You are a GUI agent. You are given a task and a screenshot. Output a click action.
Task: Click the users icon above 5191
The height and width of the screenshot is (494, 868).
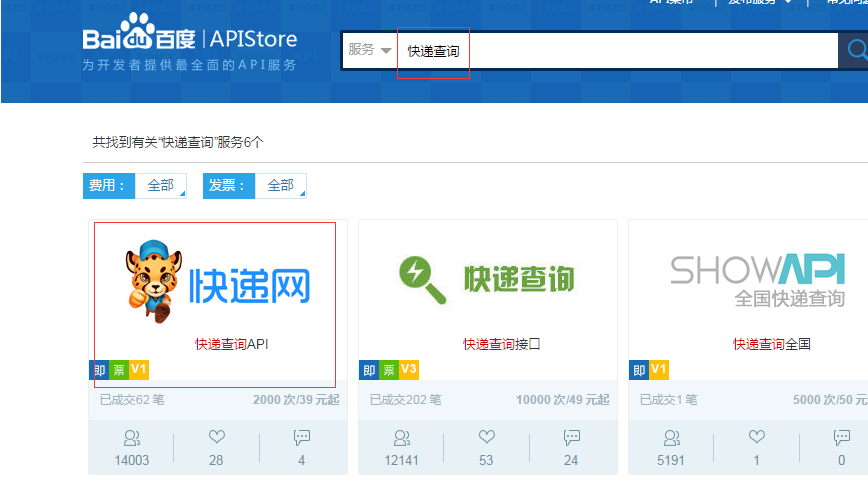672,439
